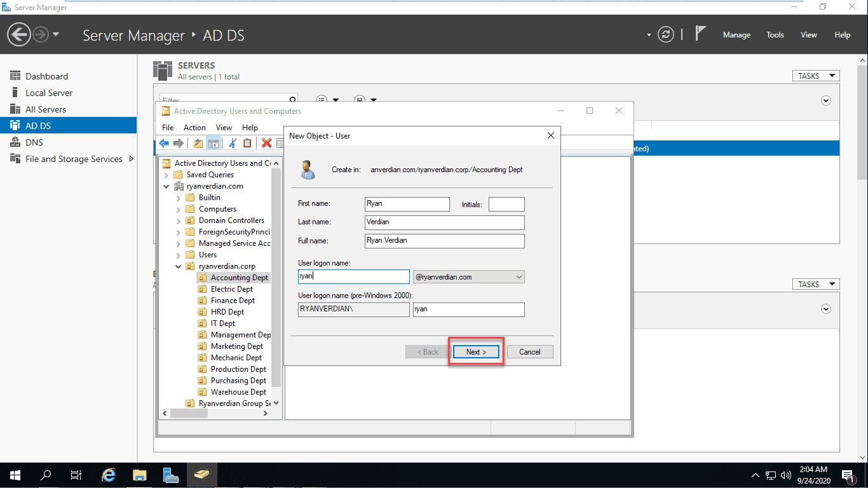Click the User logon name field
Screen dimensions: 868x488
coord(354,276)
